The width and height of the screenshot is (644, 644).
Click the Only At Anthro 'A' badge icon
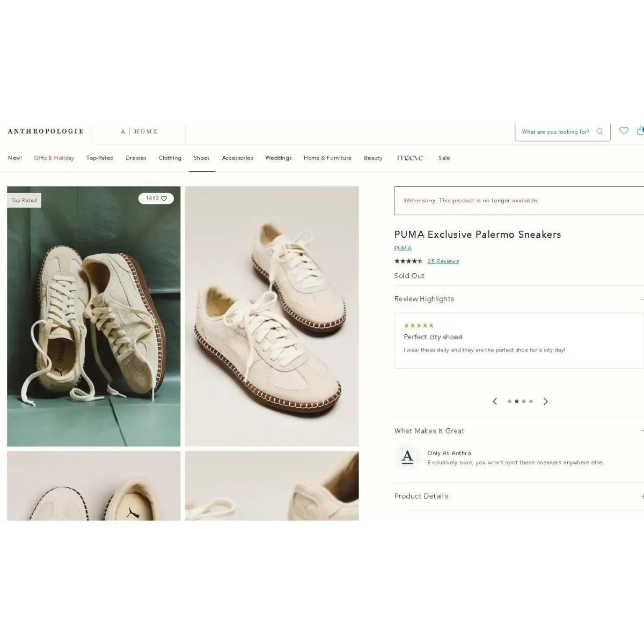pos(407,457)
